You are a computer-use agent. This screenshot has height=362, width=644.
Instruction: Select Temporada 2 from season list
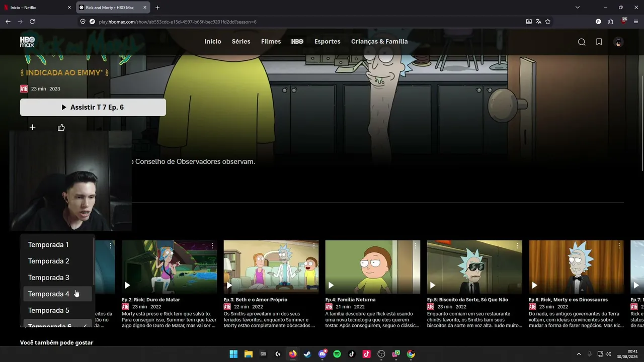pyautogui.click(x=58, y=261)
